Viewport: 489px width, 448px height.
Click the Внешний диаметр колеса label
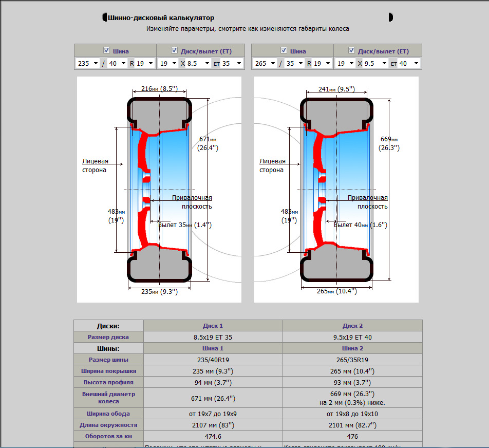click(108, 398)
